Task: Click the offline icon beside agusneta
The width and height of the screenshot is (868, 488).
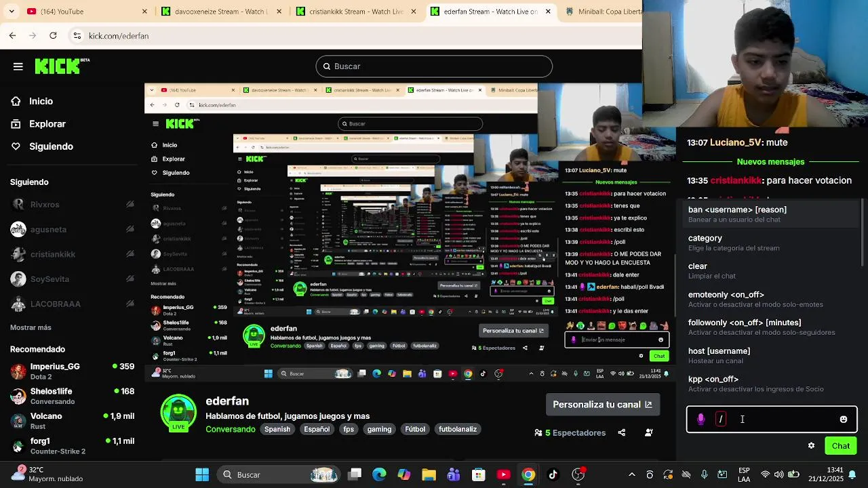Action: coord(130,229)
